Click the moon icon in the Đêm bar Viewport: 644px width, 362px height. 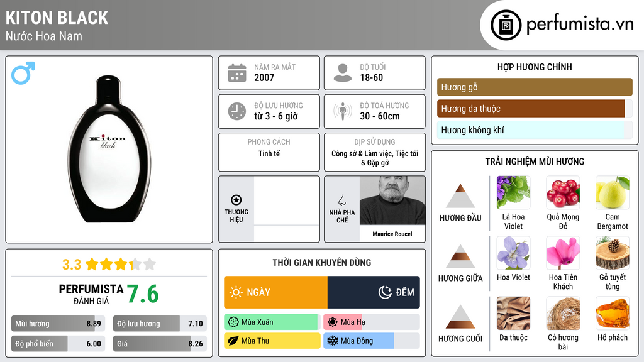tap(385, 292)
